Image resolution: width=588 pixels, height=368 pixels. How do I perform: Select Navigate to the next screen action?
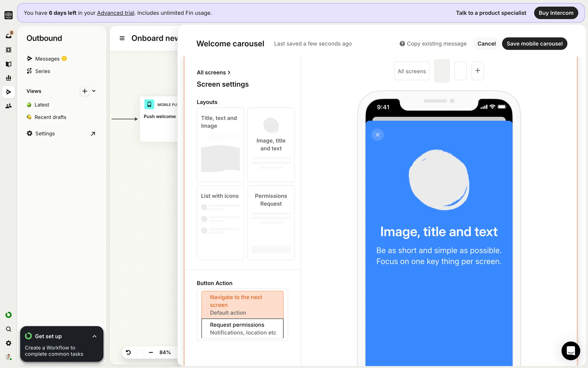(242, 305)
